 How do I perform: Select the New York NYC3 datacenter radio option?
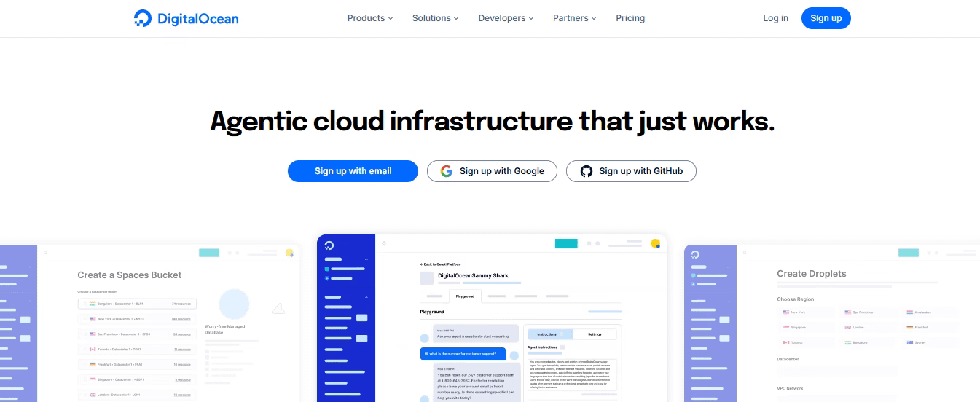coord(136,318)
